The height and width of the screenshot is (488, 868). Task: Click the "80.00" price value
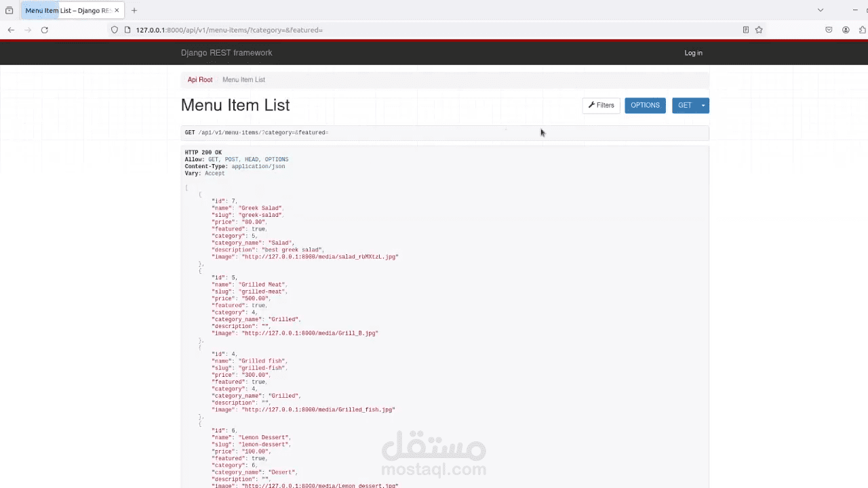click(x=254, y=222)
